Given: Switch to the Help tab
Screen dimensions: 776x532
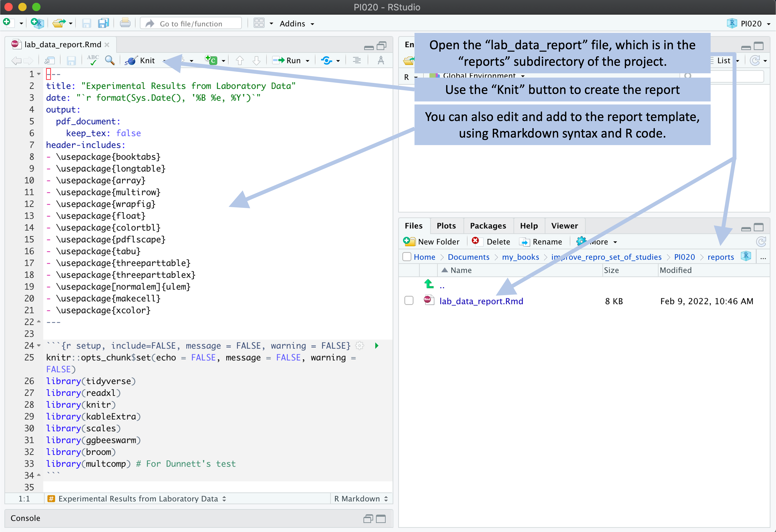Looking at the screenshot, I should pyautogui.click(x=529, y=226).
